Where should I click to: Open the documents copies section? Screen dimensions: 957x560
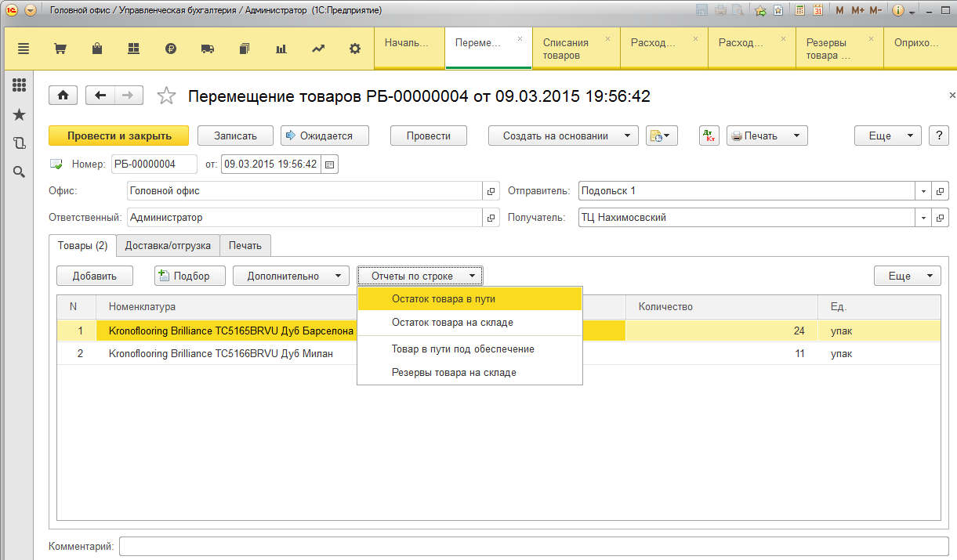click(245, 49)
